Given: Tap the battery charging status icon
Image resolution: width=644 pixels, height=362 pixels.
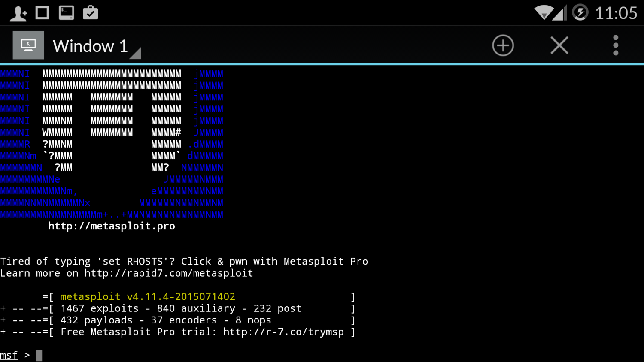Looking at the screenshot, I should pyautogui.click(x=580, y=12).
